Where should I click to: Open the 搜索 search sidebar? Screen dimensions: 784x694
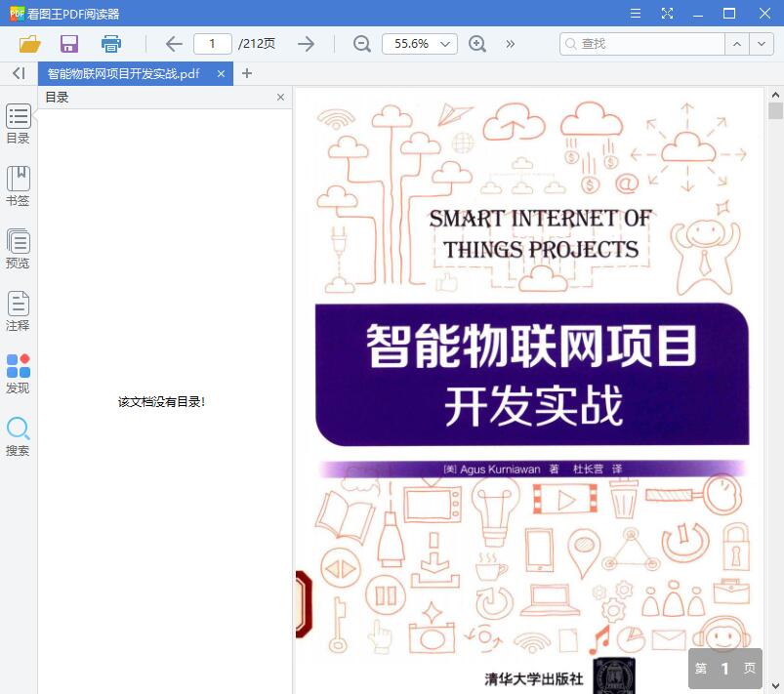coord(18,436)
